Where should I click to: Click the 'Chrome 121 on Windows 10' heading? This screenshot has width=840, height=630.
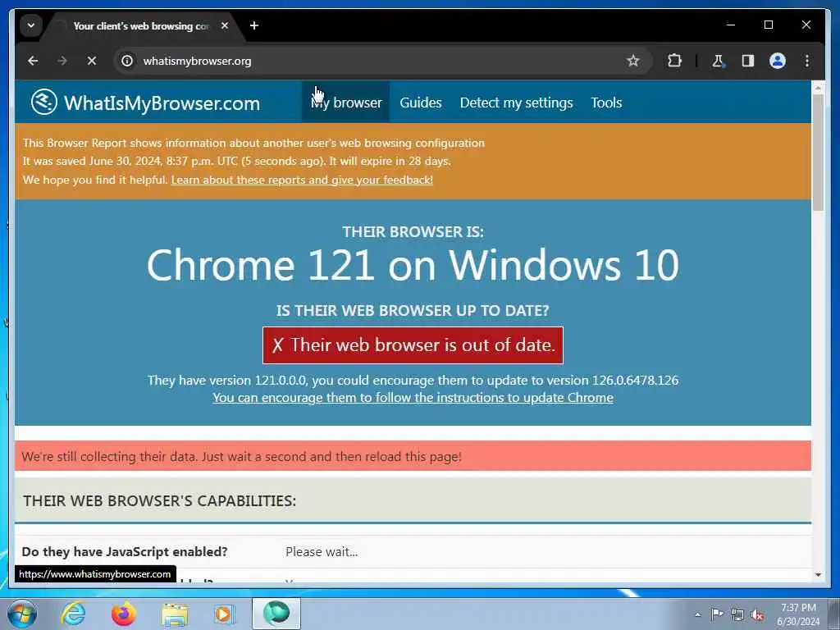[413, 265]
